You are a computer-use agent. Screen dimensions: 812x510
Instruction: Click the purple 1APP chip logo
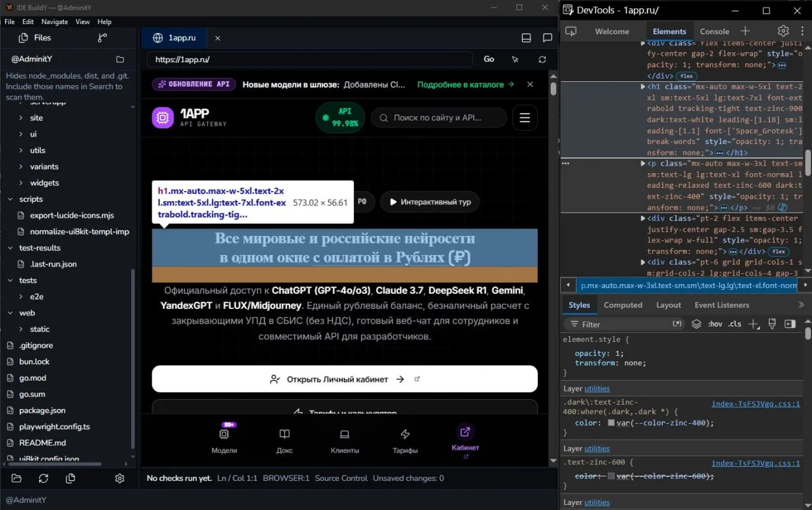(x=162, y=117)
